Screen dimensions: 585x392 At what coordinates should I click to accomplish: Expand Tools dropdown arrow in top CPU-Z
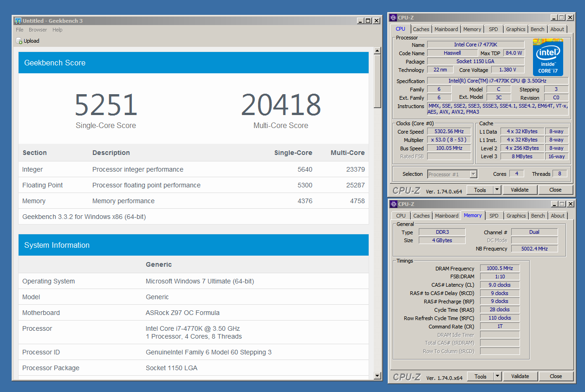click(497, 190)
